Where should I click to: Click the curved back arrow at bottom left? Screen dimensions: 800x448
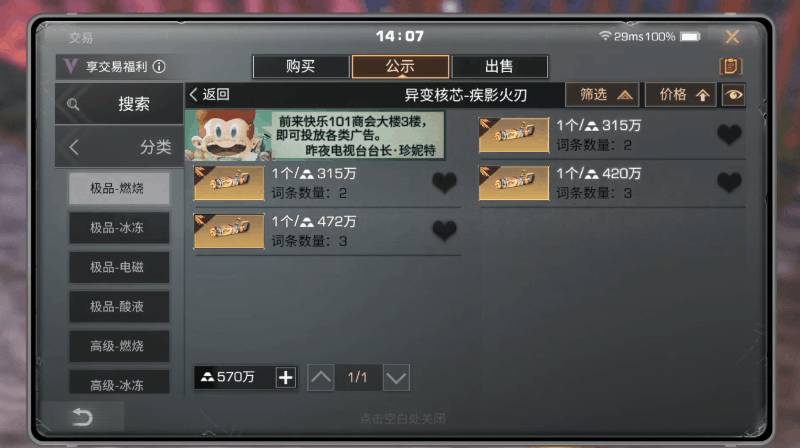(x=82, y=417)
